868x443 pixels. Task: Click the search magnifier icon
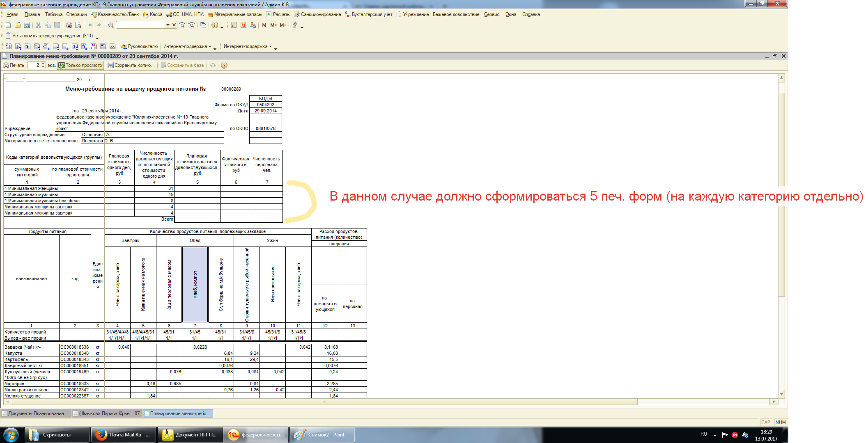[111, 25]
